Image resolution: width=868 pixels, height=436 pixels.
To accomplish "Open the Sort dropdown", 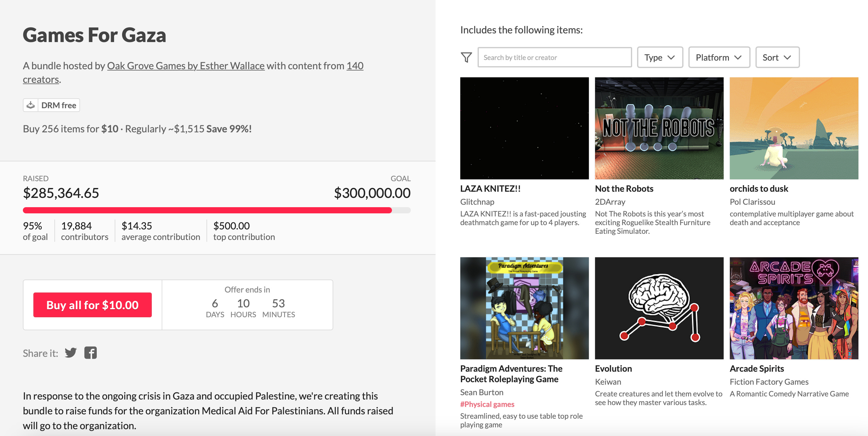I will (x=777, y=57).
